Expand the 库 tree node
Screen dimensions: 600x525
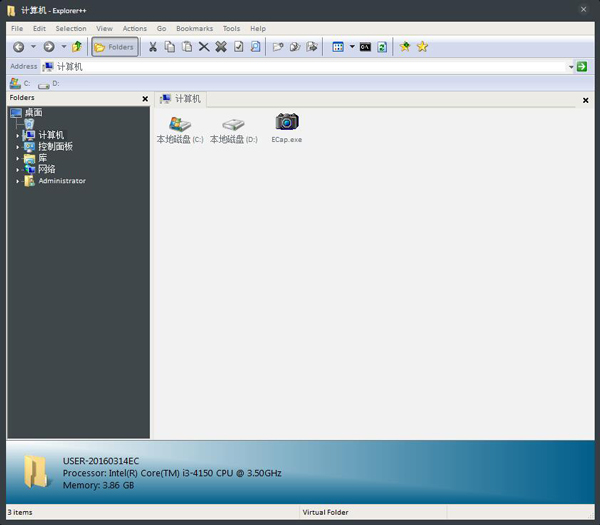(x=17, y=158)
